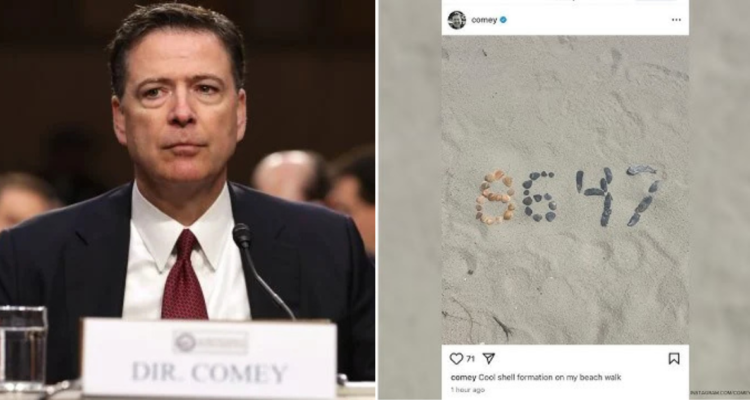
Task: Follow the INSTAGRAM.COM/COMEY watermark link
Action: coord(719,393)
